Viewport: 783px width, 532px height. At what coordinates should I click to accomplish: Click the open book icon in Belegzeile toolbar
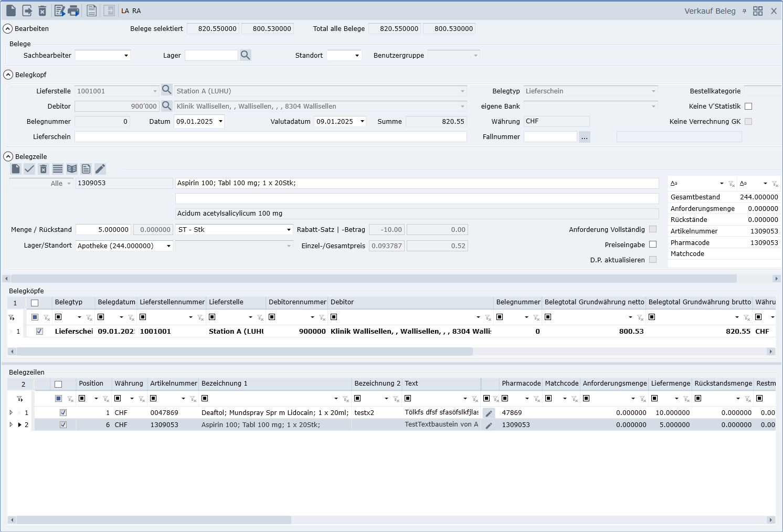72,168
